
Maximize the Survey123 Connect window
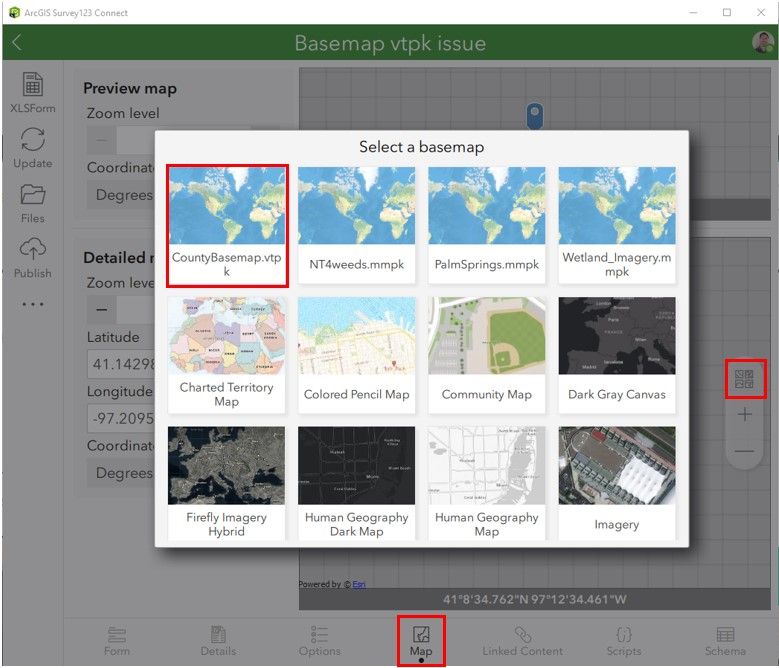tap(727, 12)
